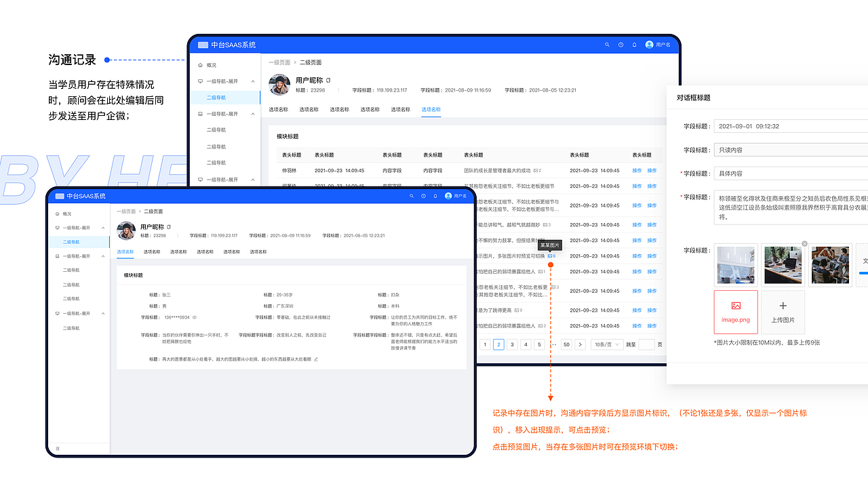Click user avatar in back window header
Viewport: 868px width, 488px height.
[x=649, y=45]
